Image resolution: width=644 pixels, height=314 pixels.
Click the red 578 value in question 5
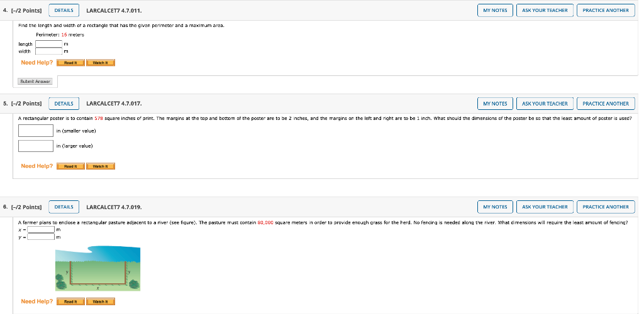tap(99, 119)
